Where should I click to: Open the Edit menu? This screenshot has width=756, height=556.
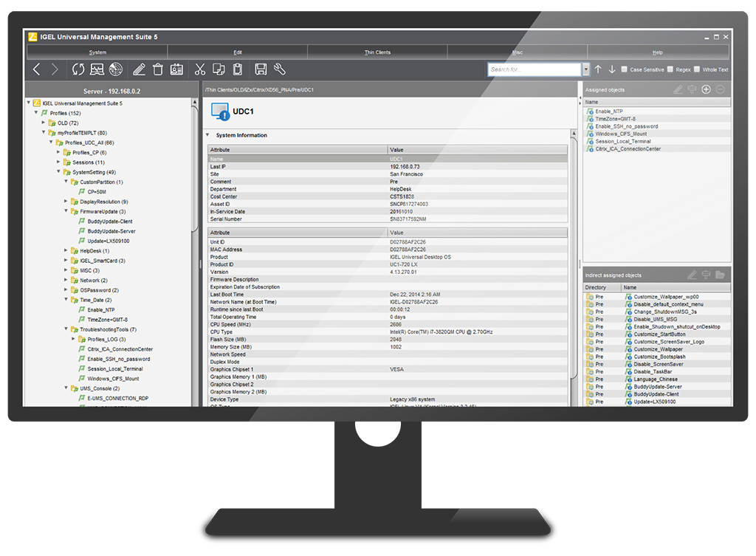tap(238, 52)
